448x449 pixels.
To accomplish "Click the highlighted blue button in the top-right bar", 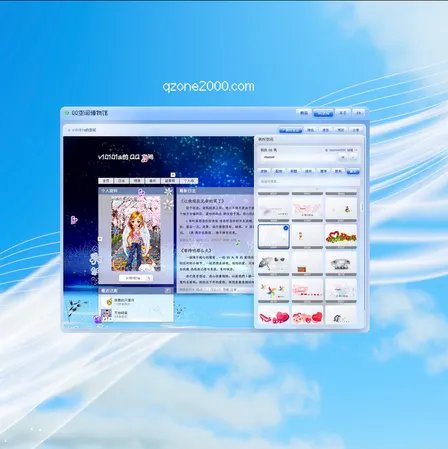I will pyautogui.click(x=323, y=113).
